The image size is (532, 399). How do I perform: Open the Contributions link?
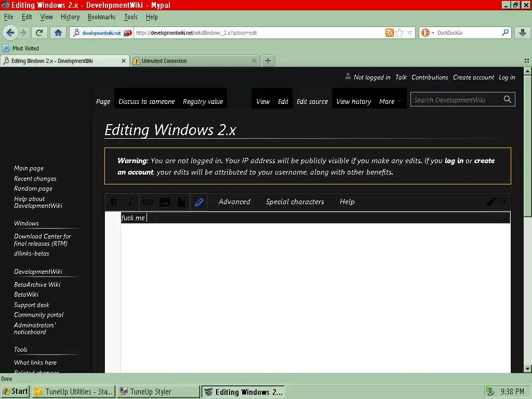(x=430, y=77)
